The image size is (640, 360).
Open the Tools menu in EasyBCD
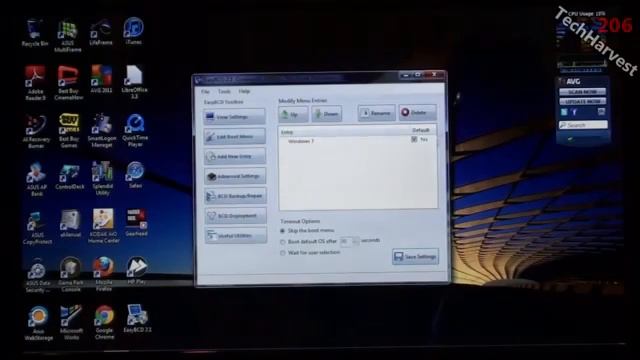tap(224, 91)
